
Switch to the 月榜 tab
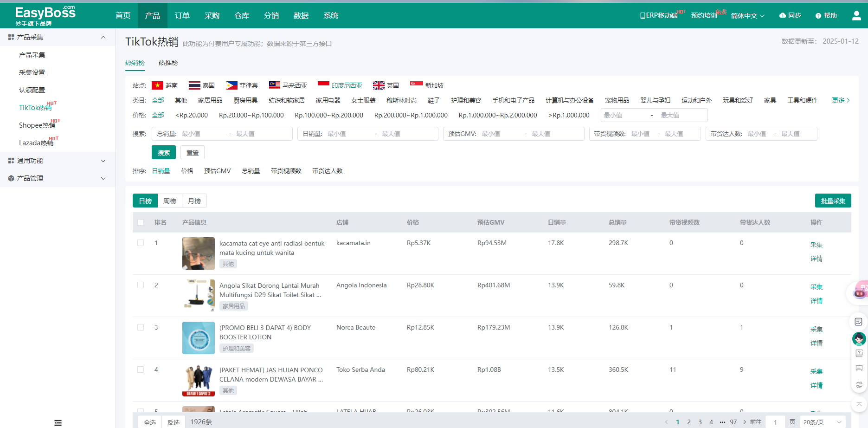(x=194, y=201)
